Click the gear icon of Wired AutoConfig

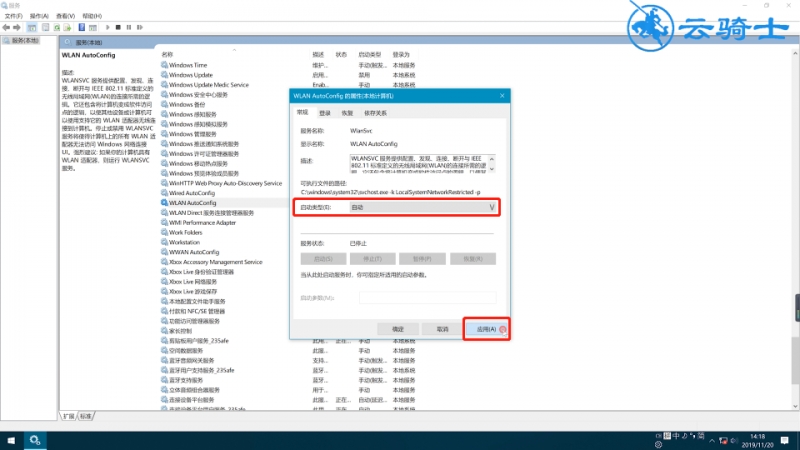(164, 193)
